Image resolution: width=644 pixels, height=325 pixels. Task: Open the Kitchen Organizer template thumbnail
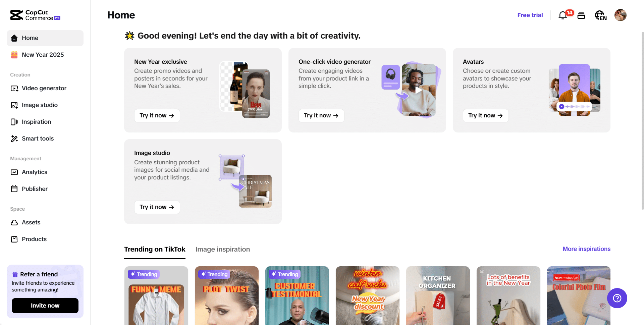point(438,295)
